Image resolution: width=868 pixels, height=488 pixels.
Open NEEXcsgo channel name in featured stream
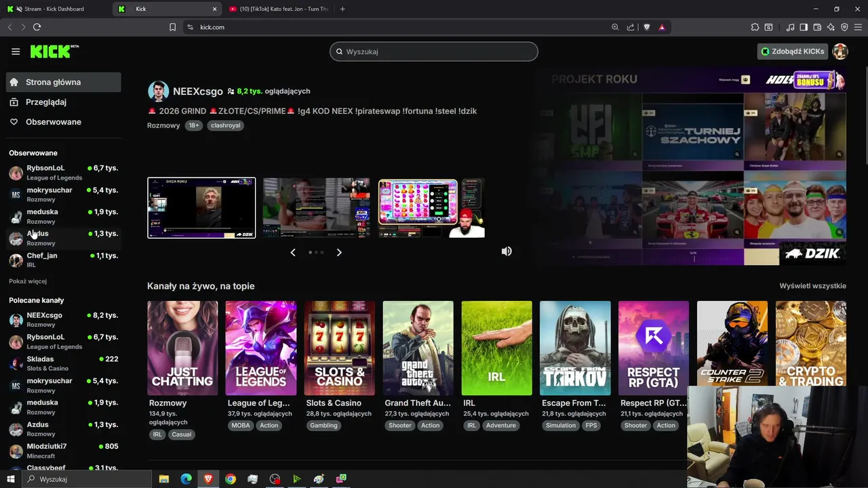[197, 91]
